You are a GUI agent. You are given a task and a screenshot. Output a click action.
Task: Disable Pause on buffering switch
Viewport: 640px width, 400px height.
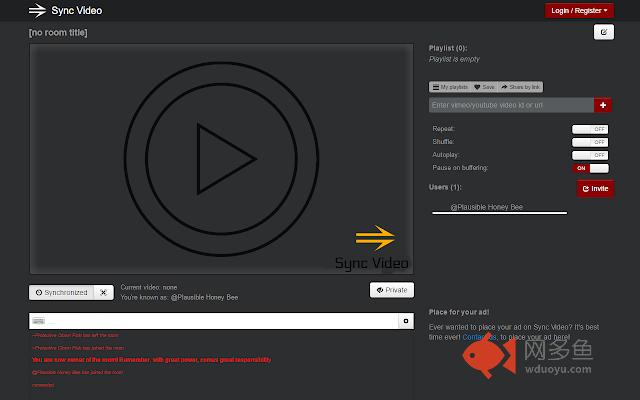click(590, 168)
